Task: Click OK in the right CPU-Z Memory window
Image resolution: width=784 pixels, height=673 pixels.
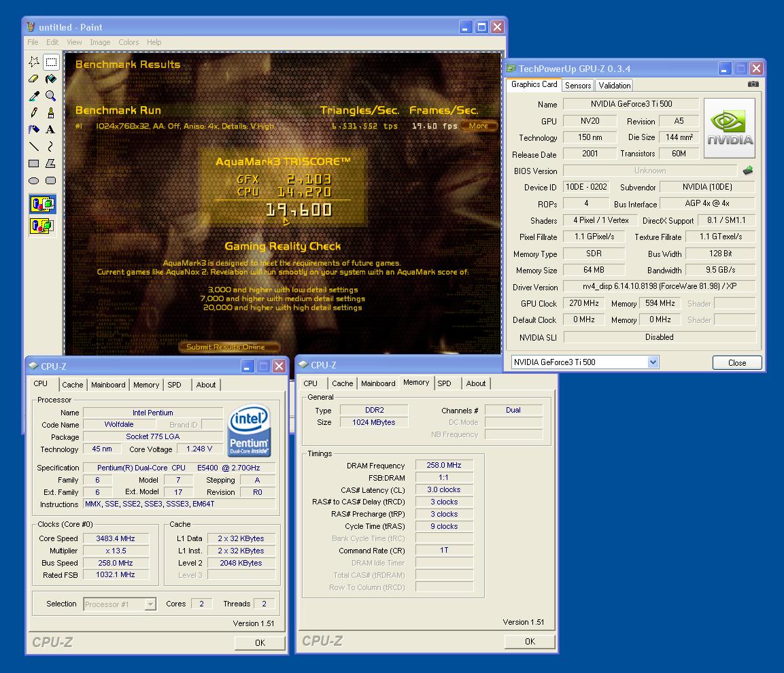Action: pyautogui.click(x=530, y=642)
